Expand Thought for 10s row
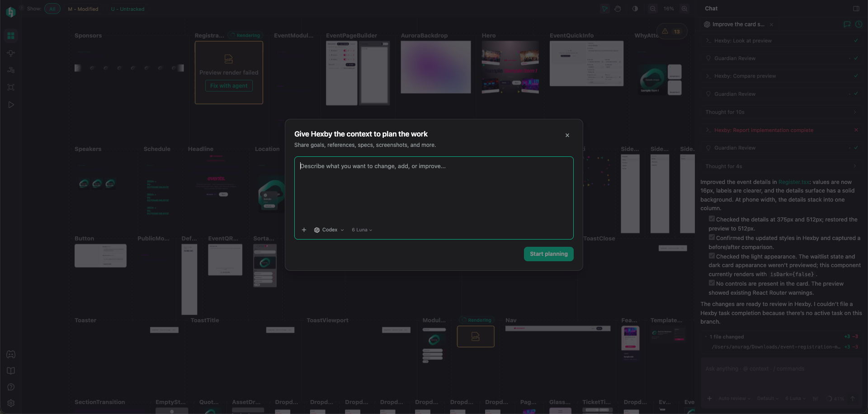The width and height of the screenshot is (868, 414). (782, 112)
